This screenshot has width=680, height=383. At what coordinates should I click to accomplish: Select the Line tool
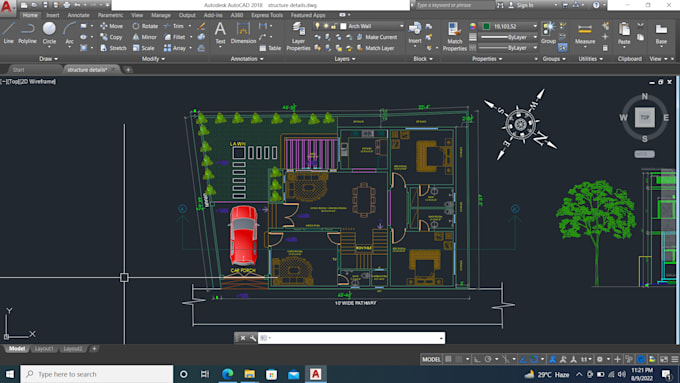(8, 33)
